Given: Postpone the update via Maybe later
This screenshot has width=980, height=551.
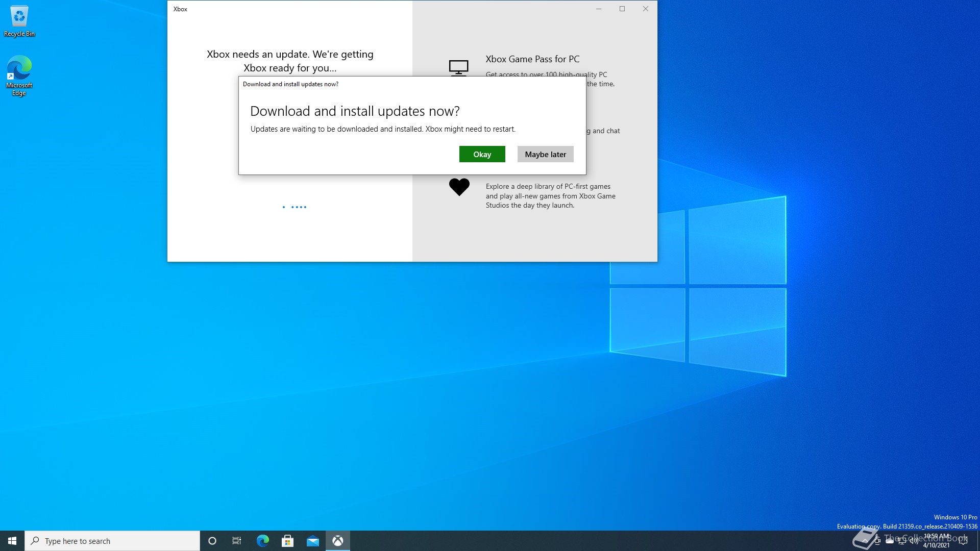Looking at the screenshot, I should coord(545,154).
